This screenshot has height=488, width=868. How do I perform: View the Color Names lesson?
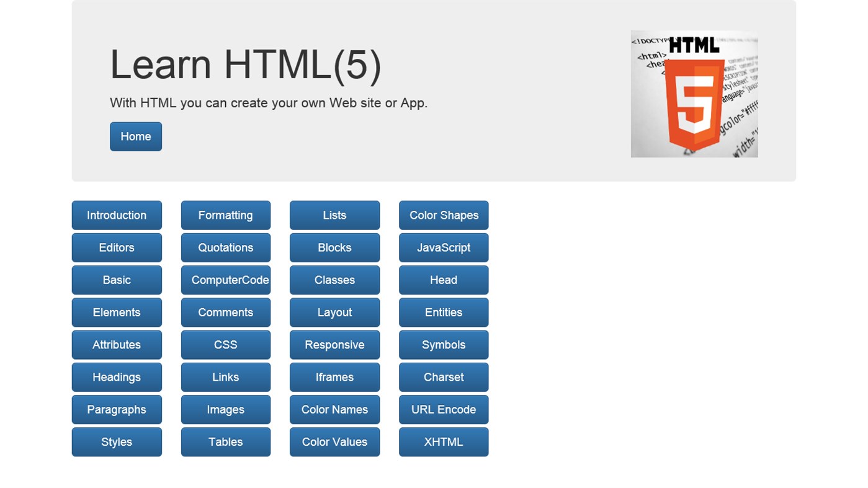click(334, 409)
